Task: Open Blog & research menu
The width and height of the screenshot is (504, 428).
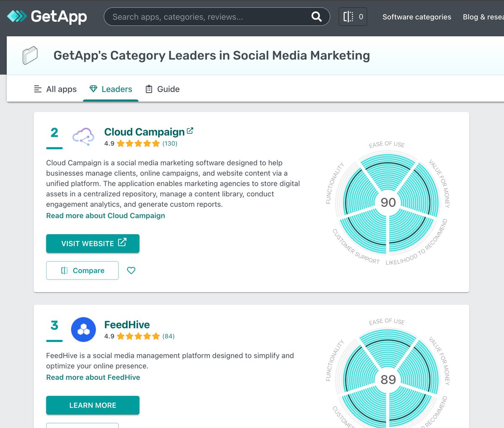Action: click(x=483, y=17)
